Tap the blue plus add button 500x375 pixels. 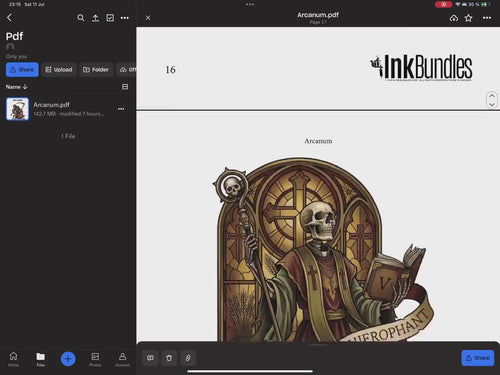[x=68, y=359]
